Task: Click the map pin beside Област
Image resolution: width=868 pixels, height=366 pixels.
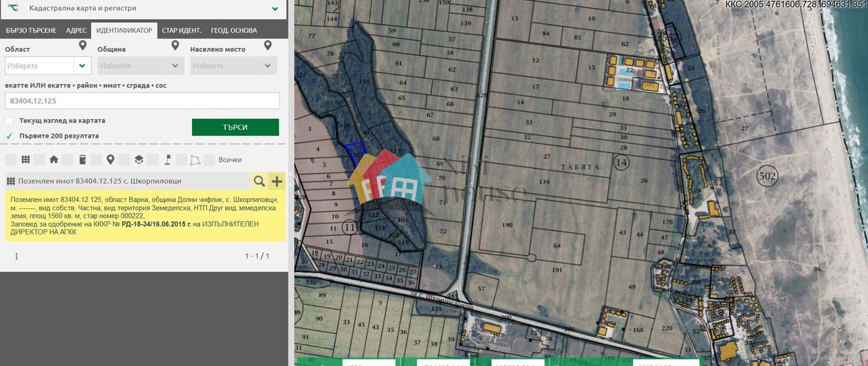Action: click(x=83, y=46)
